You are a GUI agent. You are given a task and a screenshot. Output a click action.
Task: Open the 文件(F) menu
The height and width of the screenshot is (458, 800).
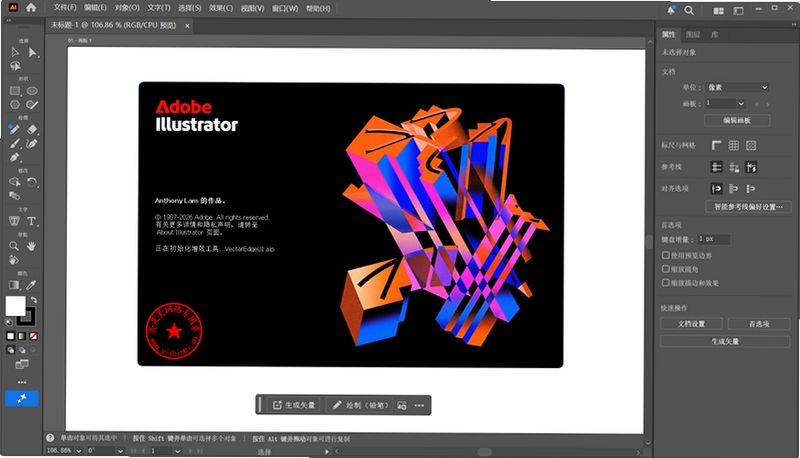click(x=65, y=8)
